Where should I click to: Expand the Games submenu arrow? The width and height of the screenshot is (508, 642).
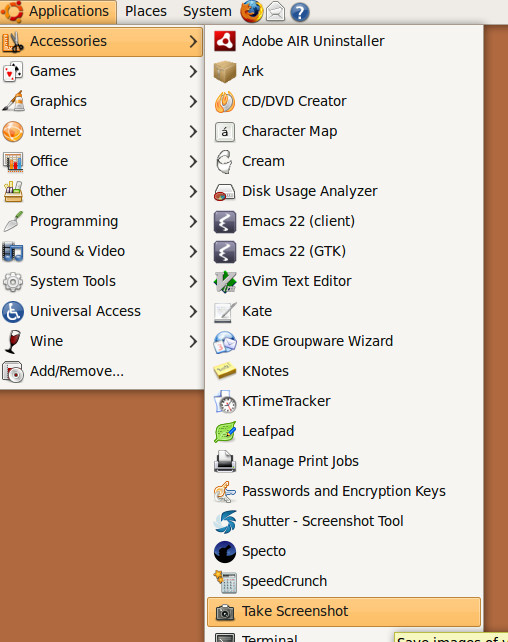click(x=193, y=71)
